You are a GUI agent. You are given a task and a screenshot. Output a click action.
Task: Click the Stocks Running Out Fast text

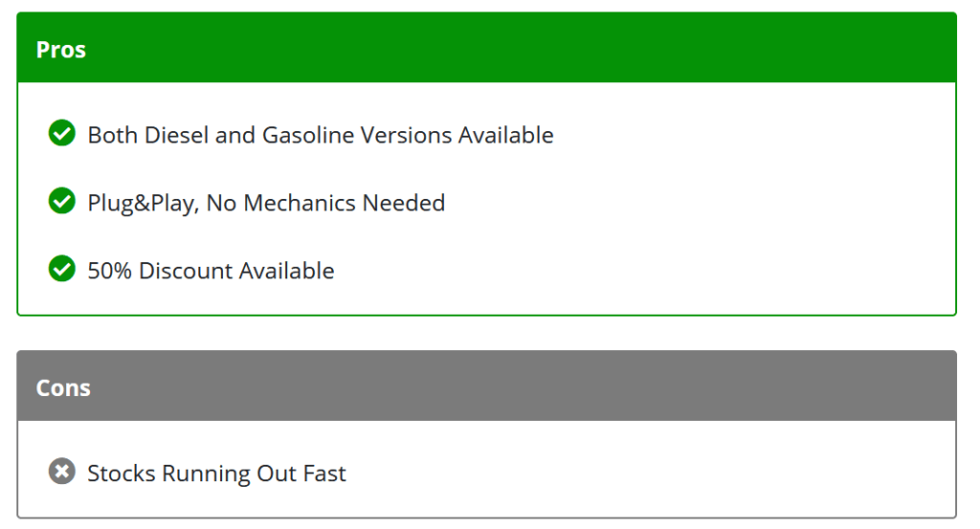coord(216,474)
